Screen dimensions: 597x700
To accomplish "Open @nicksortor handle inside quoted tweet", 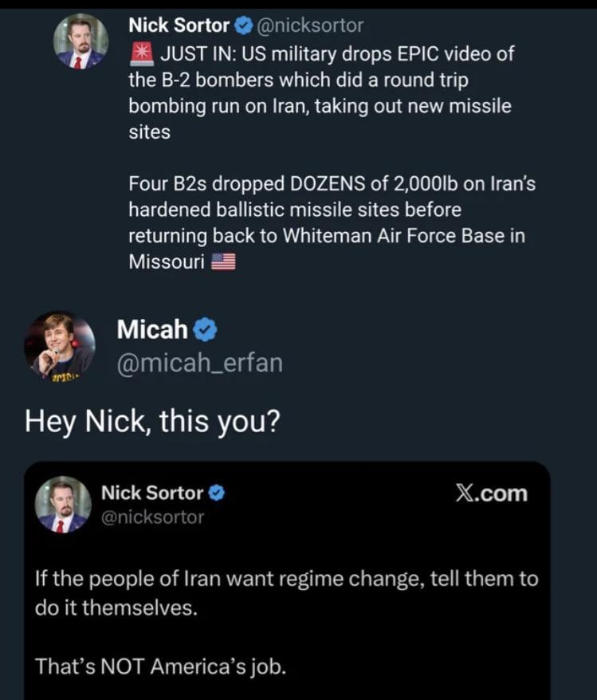I will tap(152, 517).
